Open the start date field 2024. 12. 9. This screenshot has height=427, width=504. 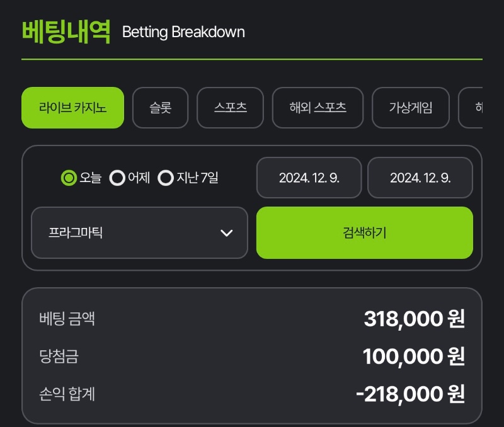[x=309, y=178]
